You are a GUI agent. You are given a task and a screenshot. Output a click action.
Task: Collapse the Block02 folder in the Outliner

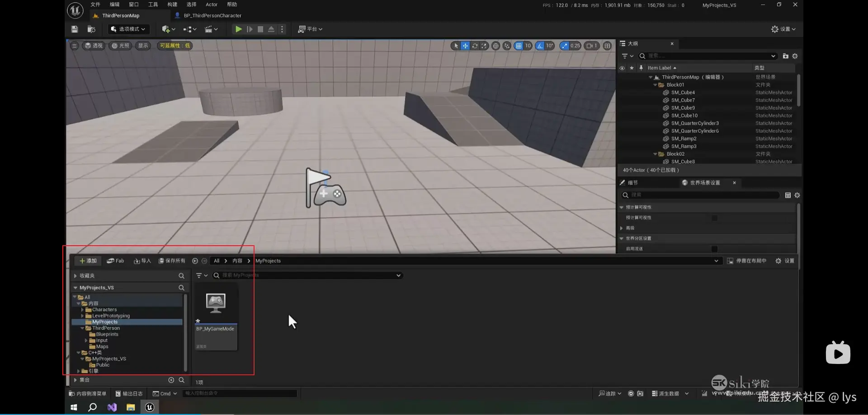pyautogui.click(x=655, y=154)
